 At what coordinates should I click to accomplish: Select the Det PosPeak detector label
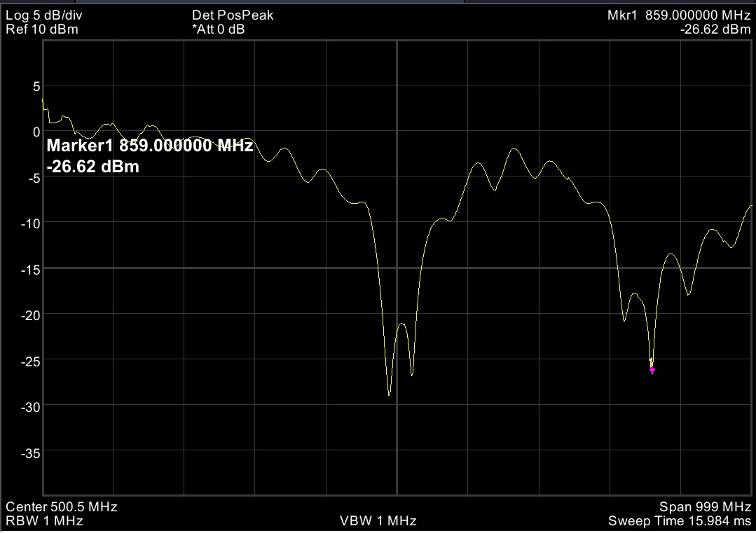point(233,15)
